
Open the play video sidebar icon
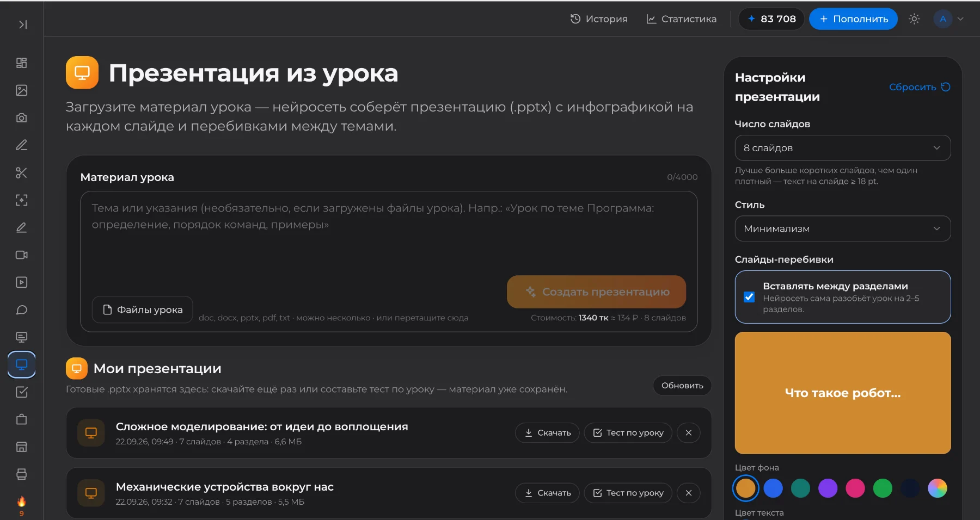[x=22, y=282]
